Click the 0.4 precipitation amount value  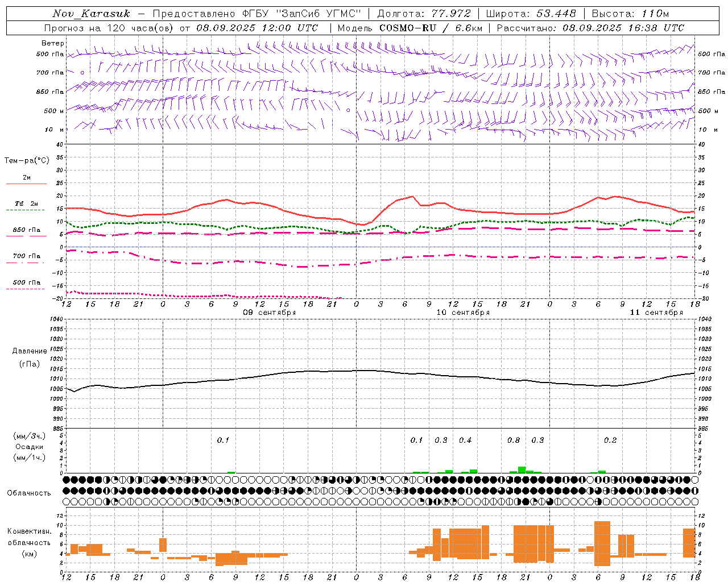(465, 440)
